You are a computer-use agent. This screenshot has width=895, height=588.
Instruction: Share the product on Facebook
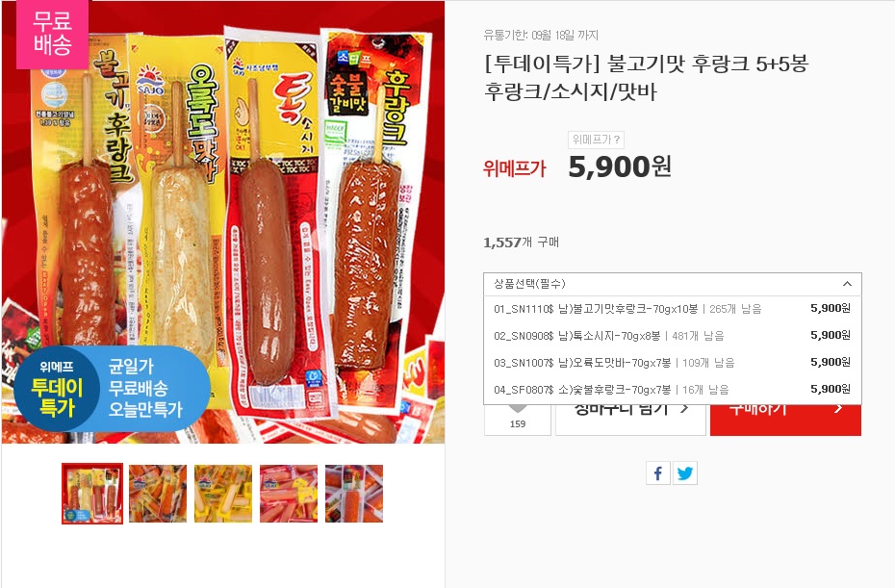(x=658, y=473)
